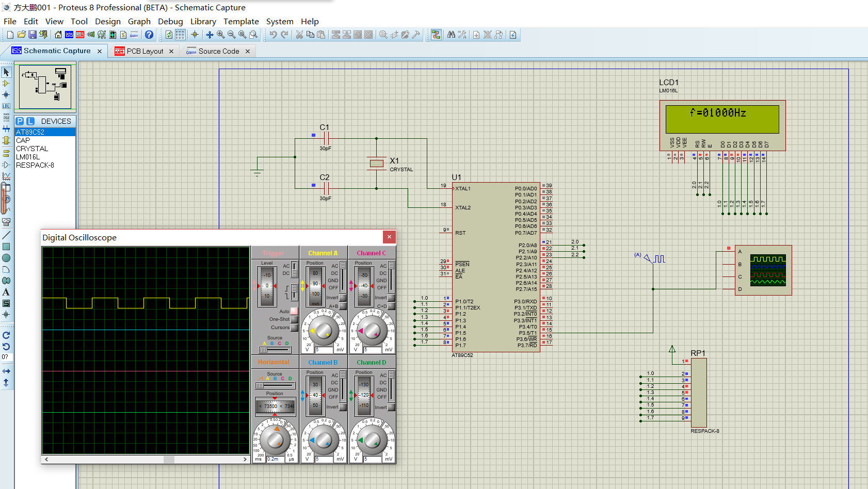Image resolution: width=868 pixels, height=489 pixels.
Task: Click Channel A volts-per-division value field
Action: coord(324,350)
